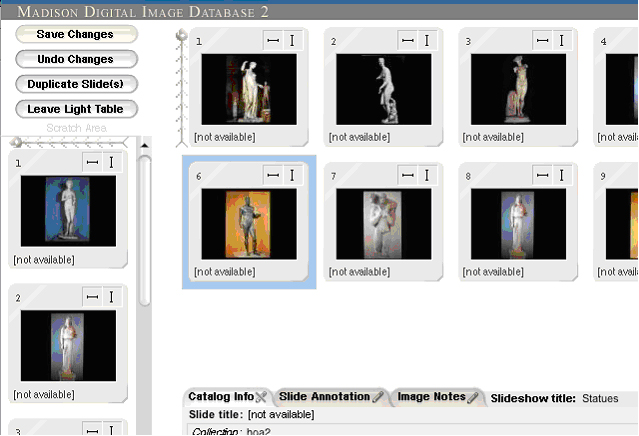Select scratch area slide 2 thumbnail

68,346
